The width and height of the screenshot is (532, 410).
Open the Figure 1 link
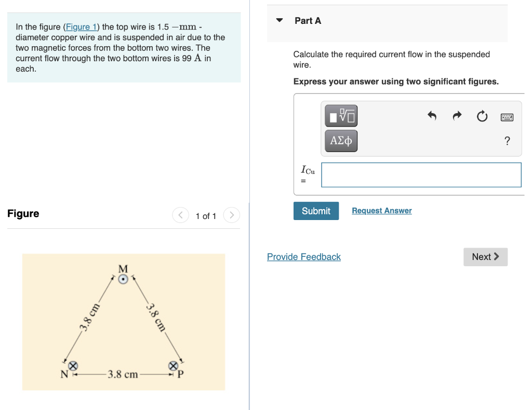[81, 27]
